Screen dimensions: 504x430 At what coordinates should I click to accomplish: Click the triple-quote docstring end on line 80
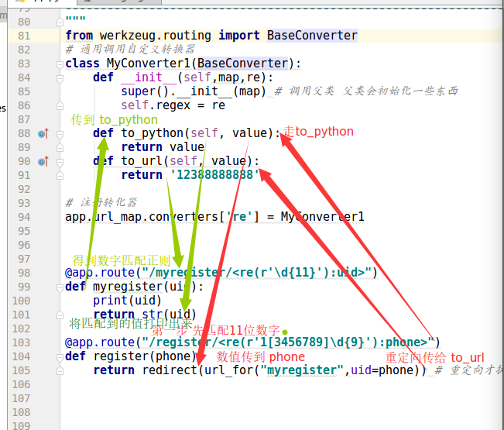76,19
